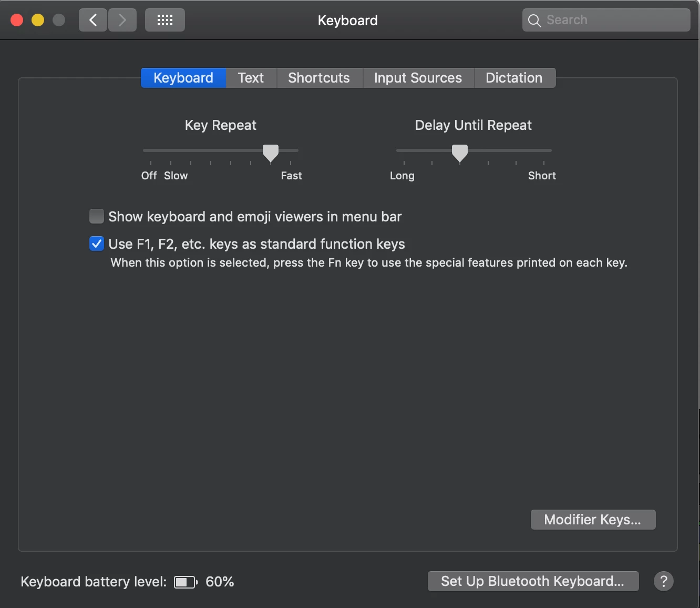Click Set Up Bluetooth Keyboard button
Screen dimensions: 700x608
(533, 581)
